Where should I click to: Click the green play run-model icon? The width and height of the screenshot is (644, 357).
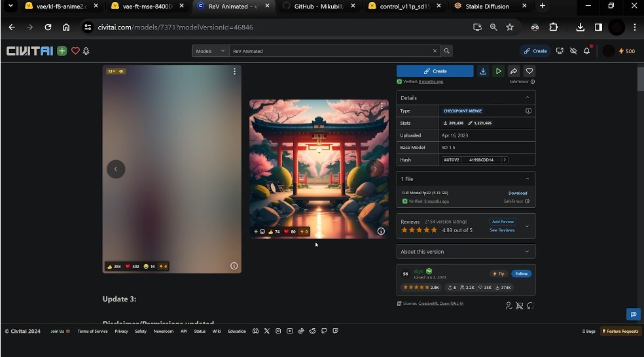point(498,71)
